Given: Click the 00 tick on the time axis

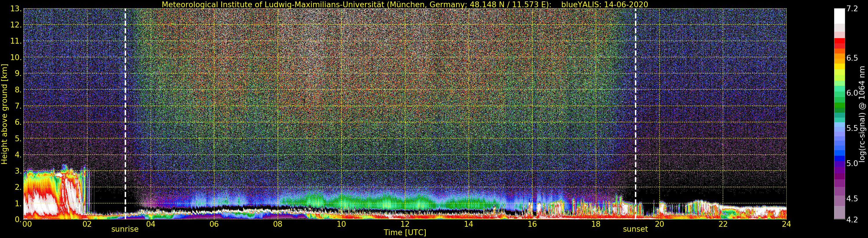Looking at the screenshot, I should [27, 224].
